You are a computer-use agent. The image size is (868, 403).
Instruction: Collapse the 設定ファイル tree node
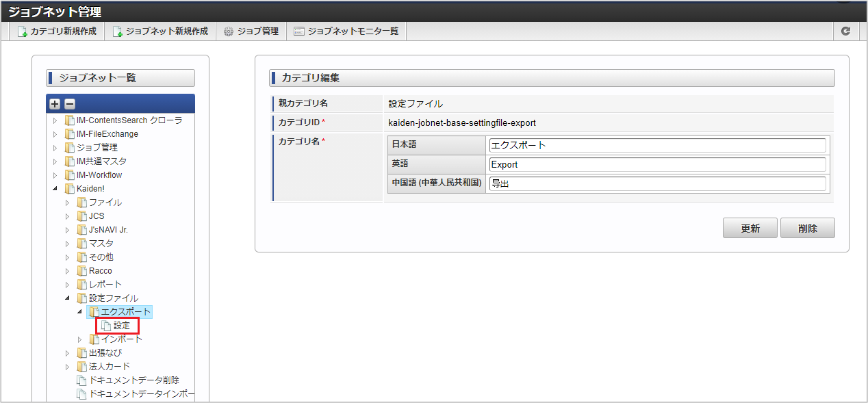tap(68, 298)
